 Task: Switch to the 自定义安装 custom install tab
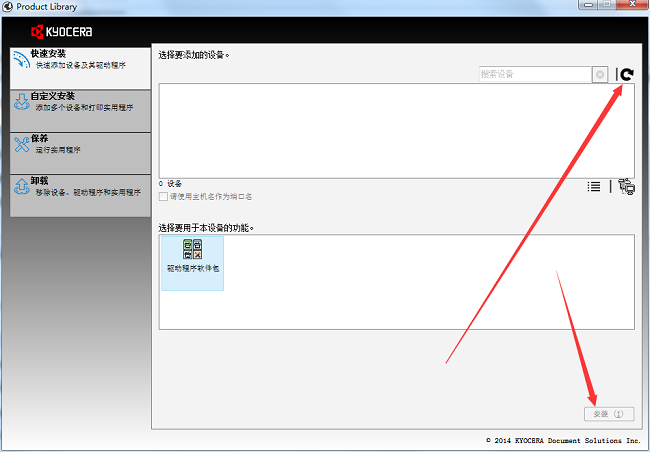tap(80, 111)
